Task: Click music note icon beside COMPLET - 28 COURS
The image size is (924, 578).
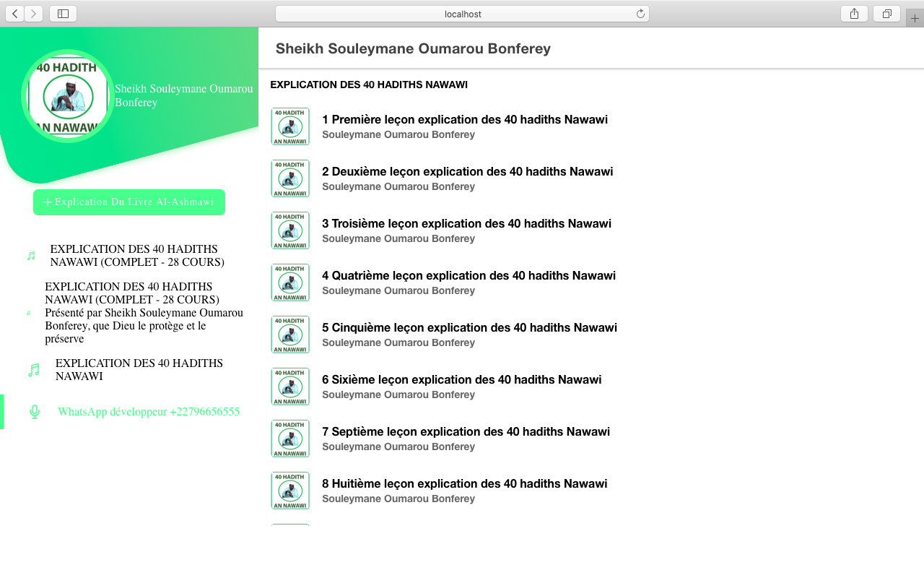Action: click(x=31, y=256)
